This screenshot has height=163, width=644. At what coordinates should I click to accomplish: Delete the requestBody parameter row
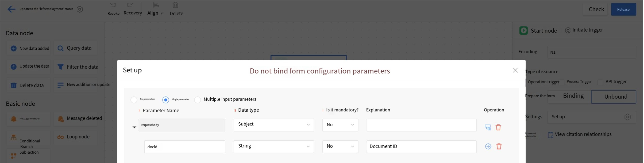498,127
